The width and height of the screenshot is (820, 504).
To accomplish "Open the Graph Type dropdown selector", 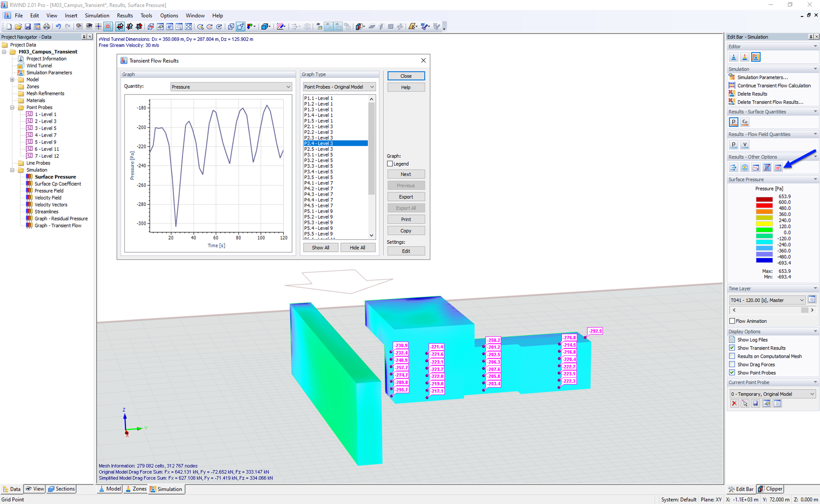I will 338,87.
